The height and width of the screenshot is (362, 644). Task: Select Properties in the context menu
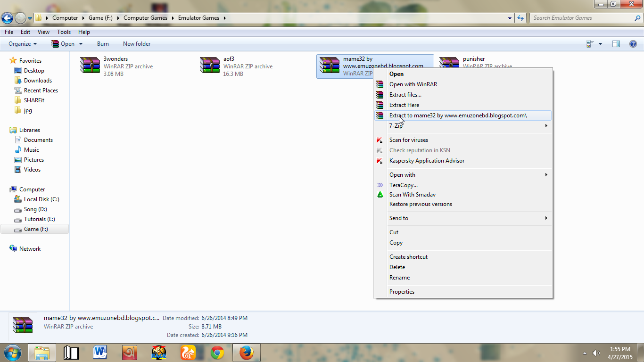pyautogui.click(x=463, y=292)
